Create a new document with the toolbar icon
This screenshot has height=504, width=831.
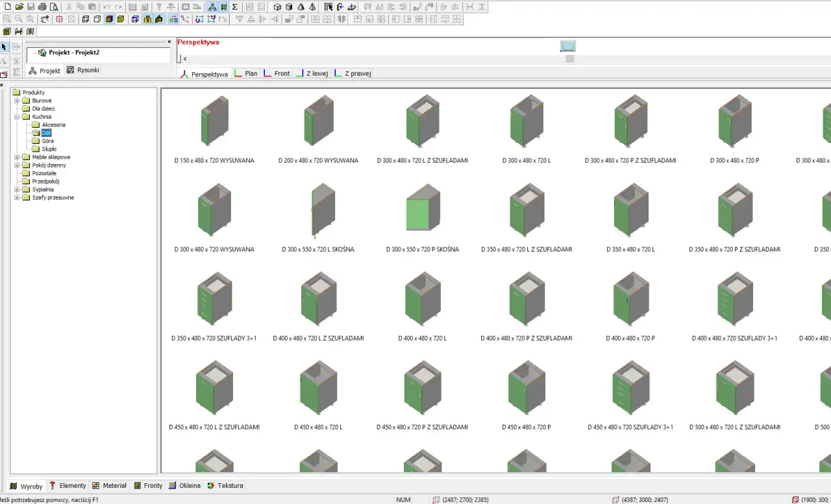click(x=8, y=6)
